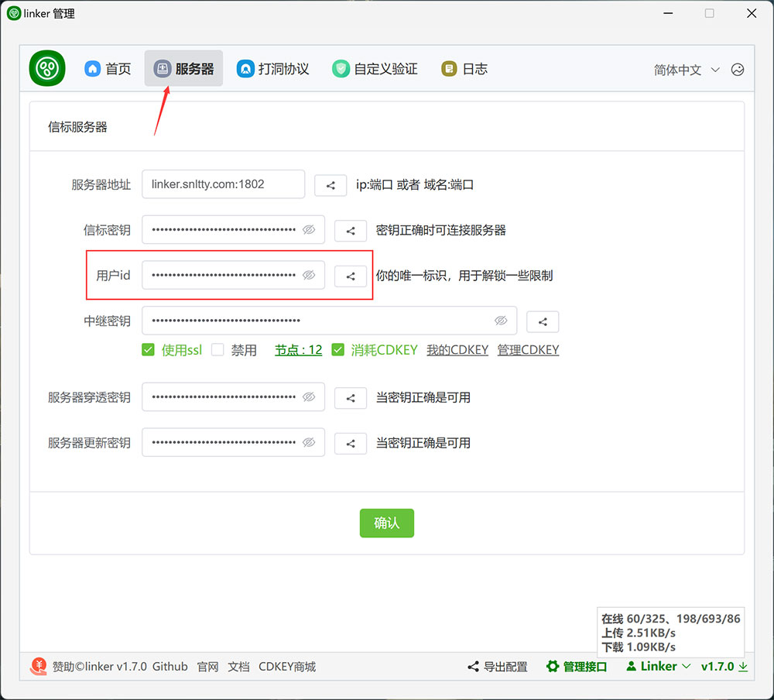
Task: Click share icon beside 中继密钥 field
Action: point(543,321)
